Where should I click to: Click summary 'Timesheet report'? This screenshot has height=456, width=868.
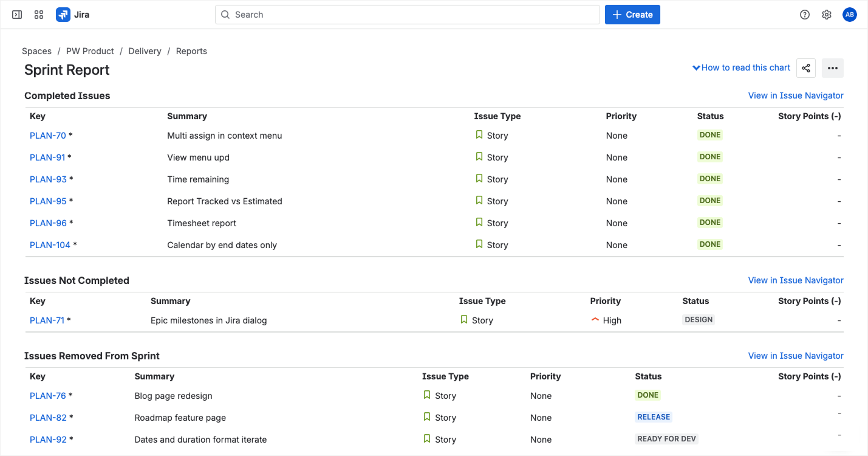click(x=202, y=223)
